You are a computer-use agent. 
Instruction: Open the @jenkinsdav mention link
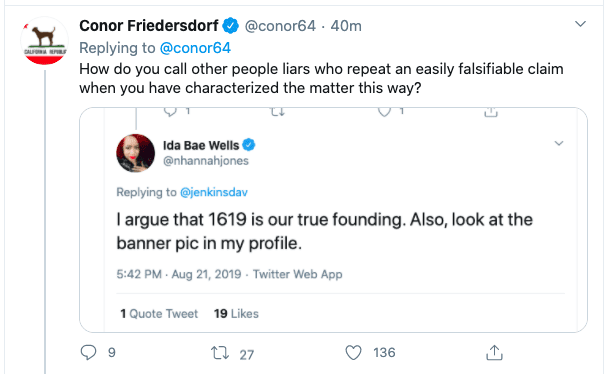(x=214, y=192)
